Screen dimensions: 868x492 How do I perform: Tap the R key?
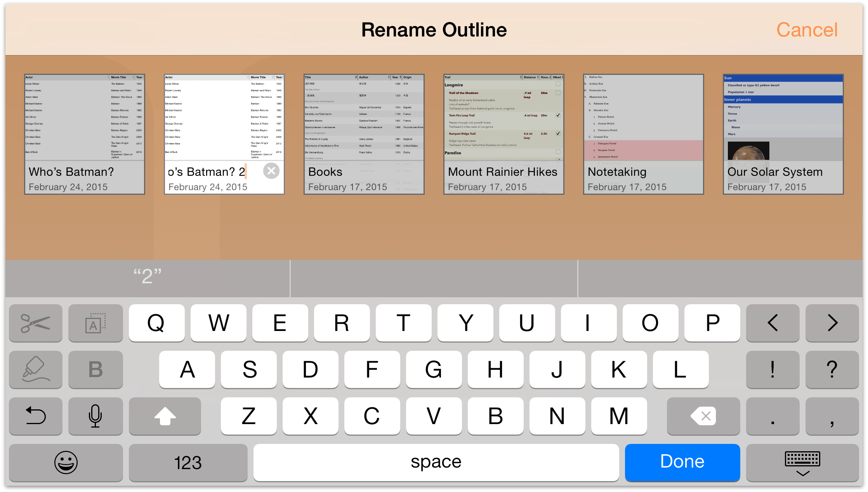[342, 323]
